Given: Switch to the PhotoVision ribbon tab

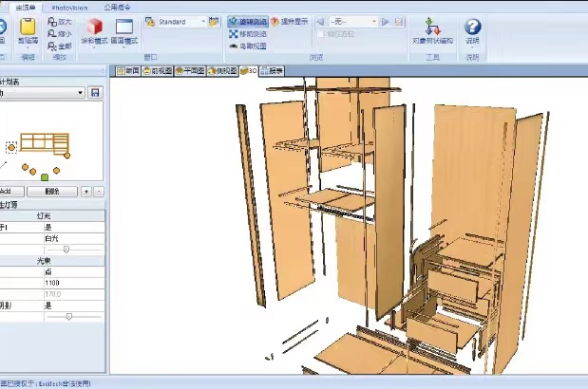Looking at the screenshot, I should coord(70,6).
